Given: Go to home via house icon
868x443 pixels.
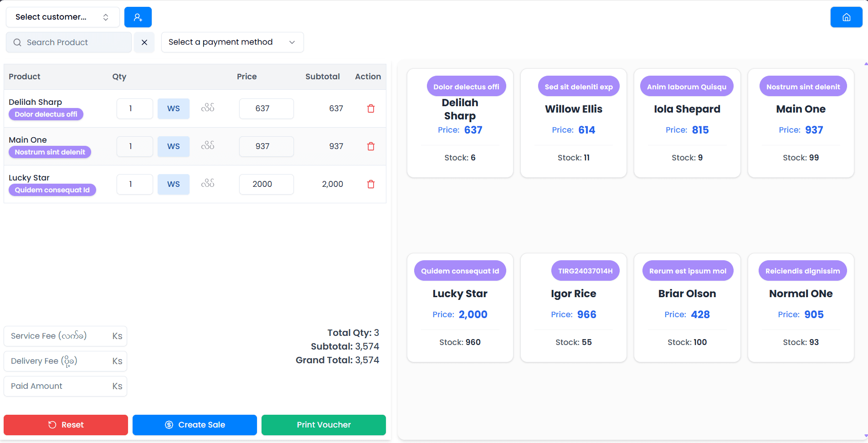Looking at the screenshot, I should coord(846,17).
